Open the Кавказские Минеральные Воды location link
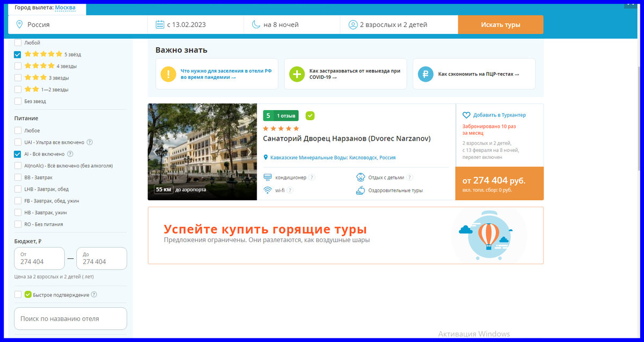Screen dimensions: 644x342 point(333,158)
